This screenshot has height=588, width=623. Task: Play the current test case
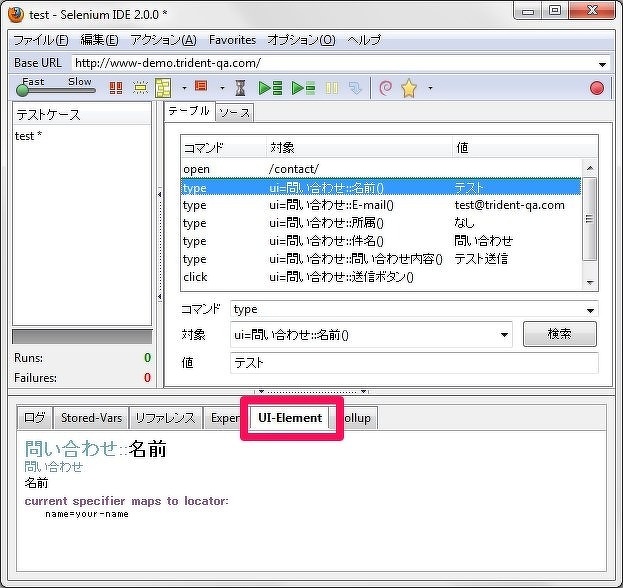[x=302, y=88]
